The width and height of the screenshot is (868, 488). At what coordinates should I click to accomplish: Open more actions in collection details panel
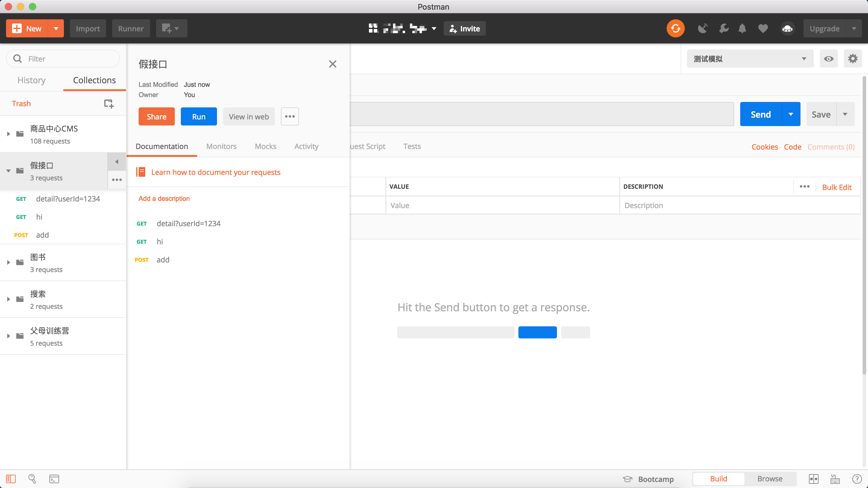[290, 117]
